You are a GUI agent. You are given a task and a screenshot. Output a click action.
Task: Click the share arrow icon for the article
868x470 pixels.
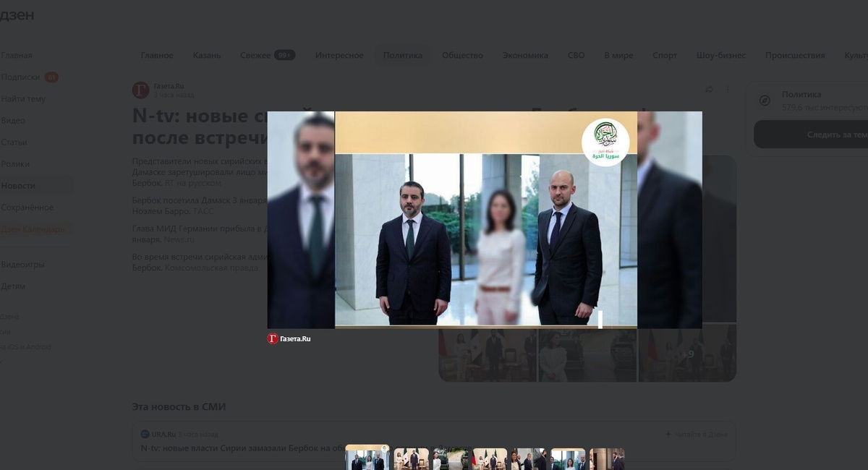[x=709, y=90]
